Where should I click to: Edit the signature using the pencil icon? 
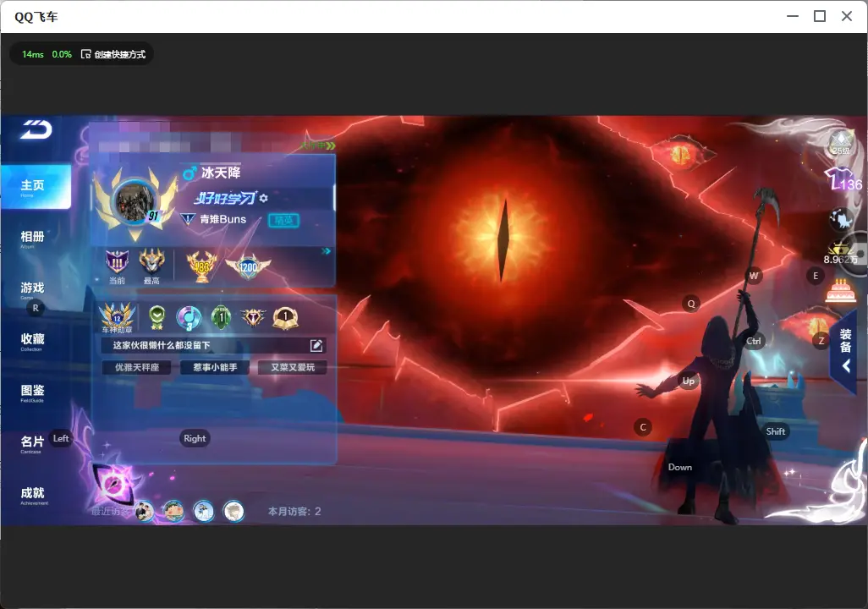[x=316, y=345]
